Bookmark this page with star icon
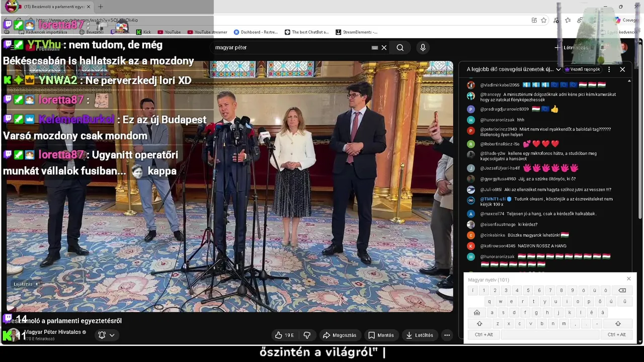This screenshot has width=644, height=362. coord(544,20)
